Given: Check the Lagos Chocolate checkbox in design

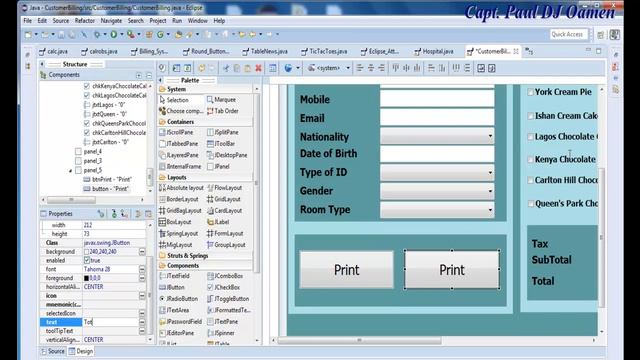Looking at the screenshot, I should pyautogui.click(x=530, y=137).
